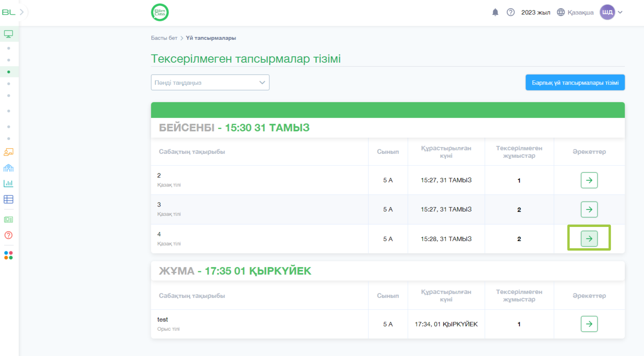Open the bar chart statistics sidebar icon
Screen dimensions: 644x356
[8, 184]
